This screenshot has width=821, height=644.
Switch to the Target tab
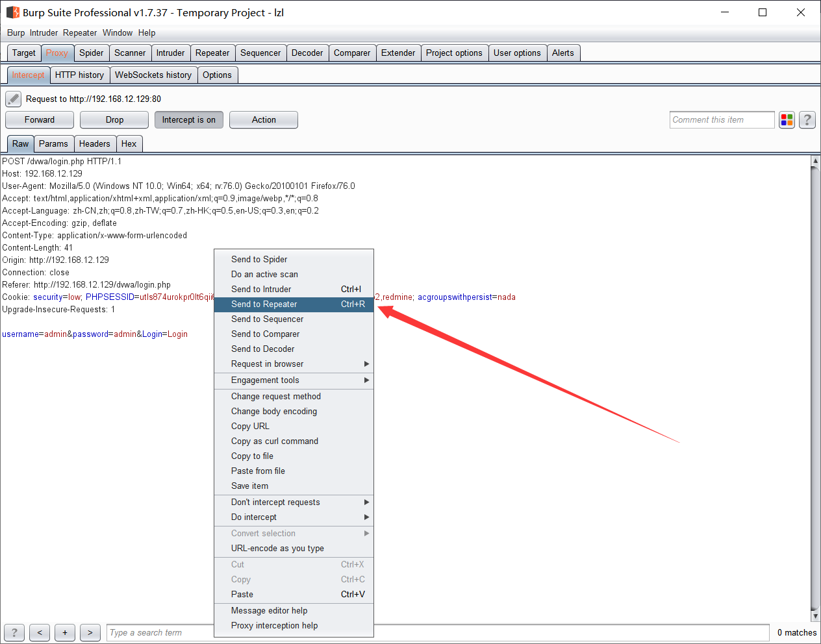[x=24, y=53]
